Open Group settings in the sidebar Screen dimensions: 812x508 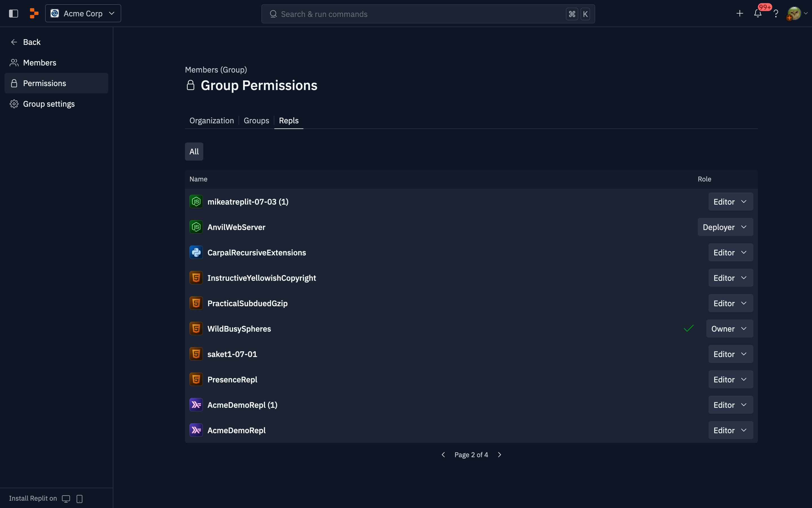point(56,104)
